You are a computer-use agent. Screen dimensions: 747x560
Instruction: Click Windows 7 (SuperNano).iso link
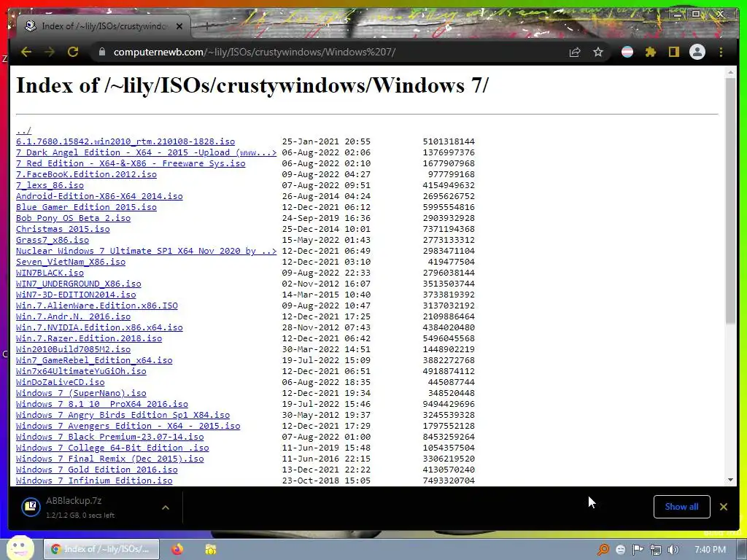pyautogui.click(x=81, y=393)
